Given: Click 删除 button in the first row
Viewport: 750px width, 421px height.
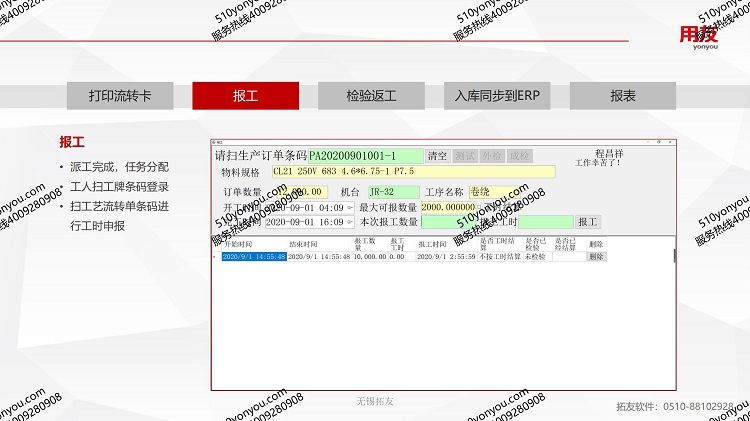Looking at the screenshot, I should [596, 256].
